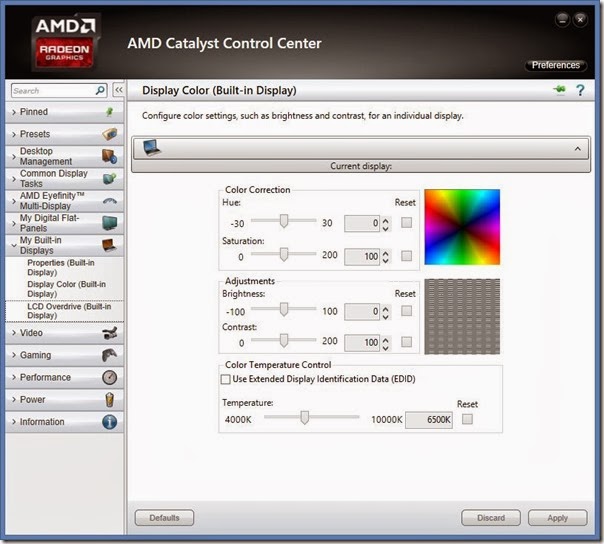Click the gray brightness preview pattern
Viewport: 604px width, 544px height.
pyautogui.click(x=462, y=317)
